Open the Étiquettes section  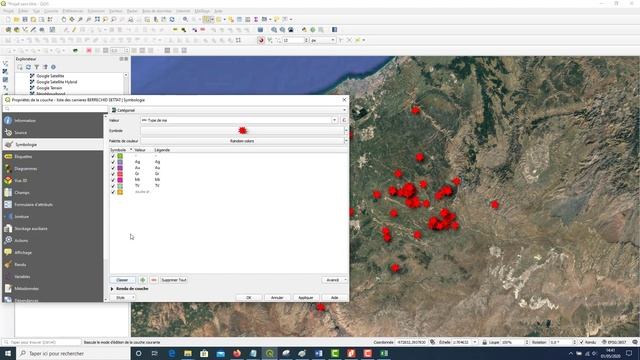click(53, 156)
